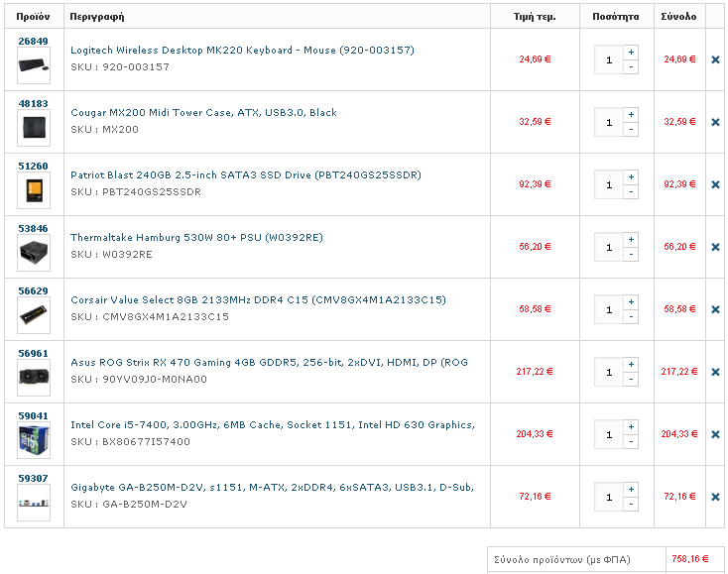View Thermaltake PSU thumbnail image
This screenshot has width=728, height=574.
34,253
